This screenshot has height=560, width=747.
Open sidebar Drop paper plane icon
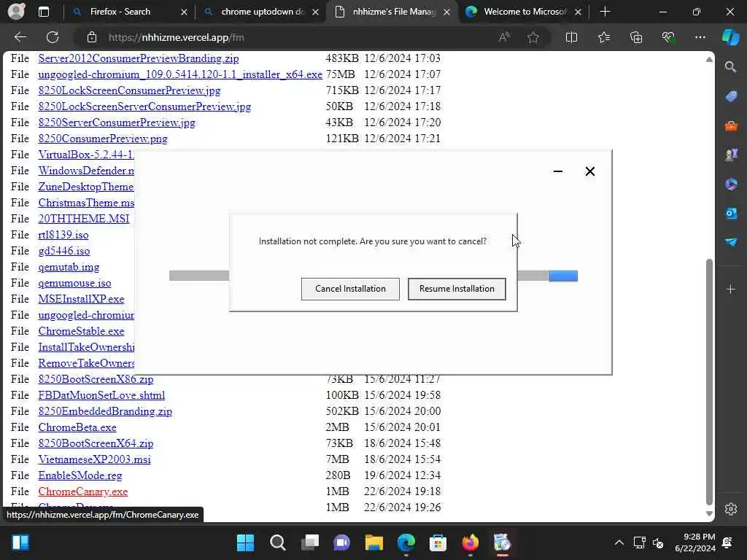pos(731,242)
